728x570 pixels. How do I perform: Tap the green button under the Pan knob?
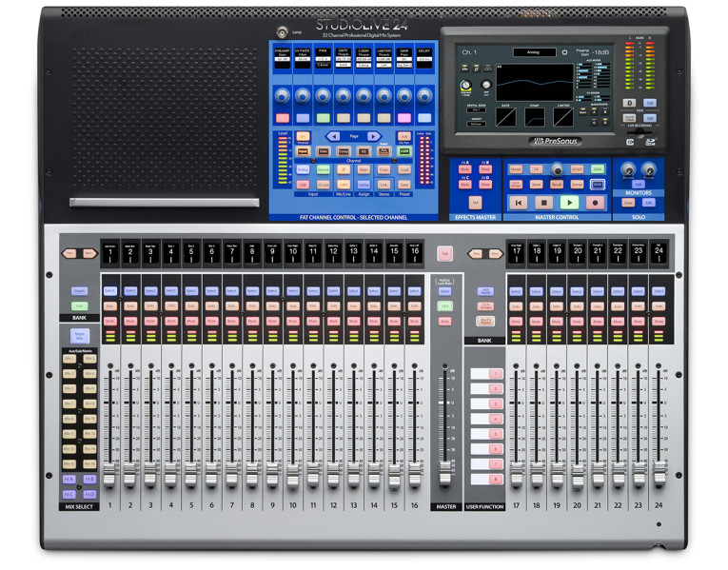323,118
